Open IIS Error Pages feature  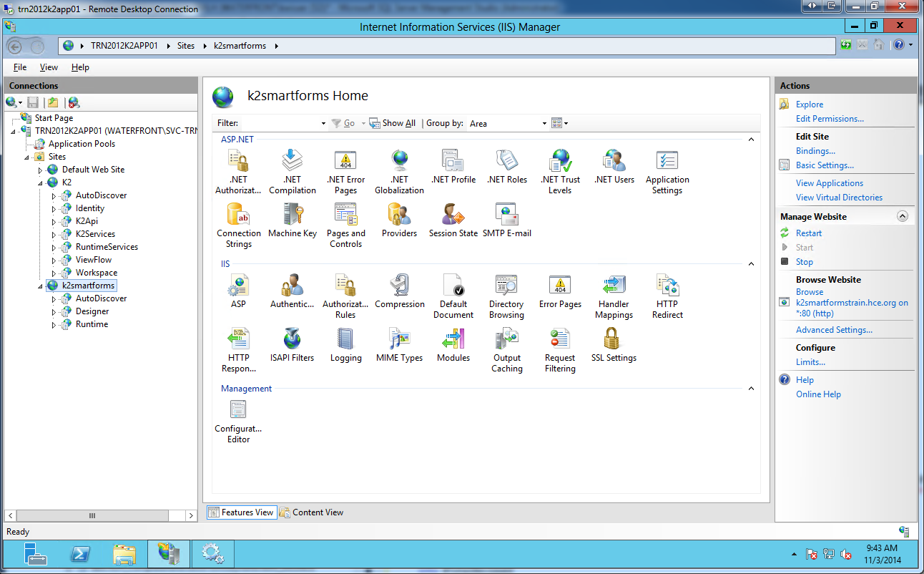point(560,291)
